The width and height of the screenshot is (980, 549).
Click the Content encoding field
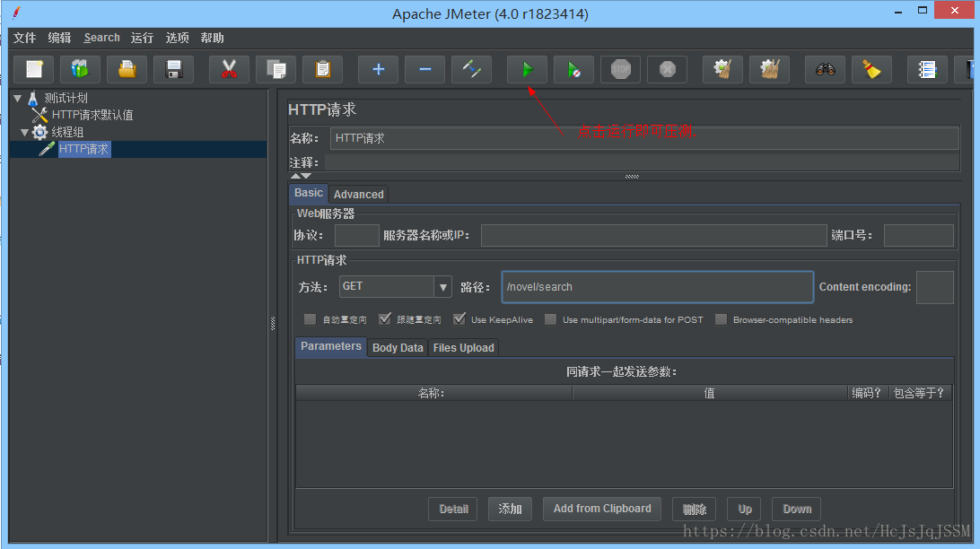click(x=935, y=287)
